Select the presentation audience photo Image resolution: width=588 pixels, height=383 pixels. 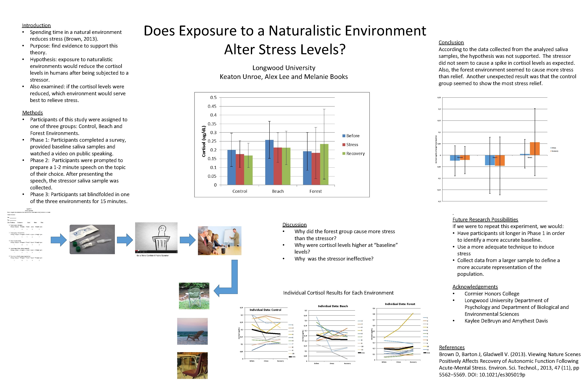point(219,240)
